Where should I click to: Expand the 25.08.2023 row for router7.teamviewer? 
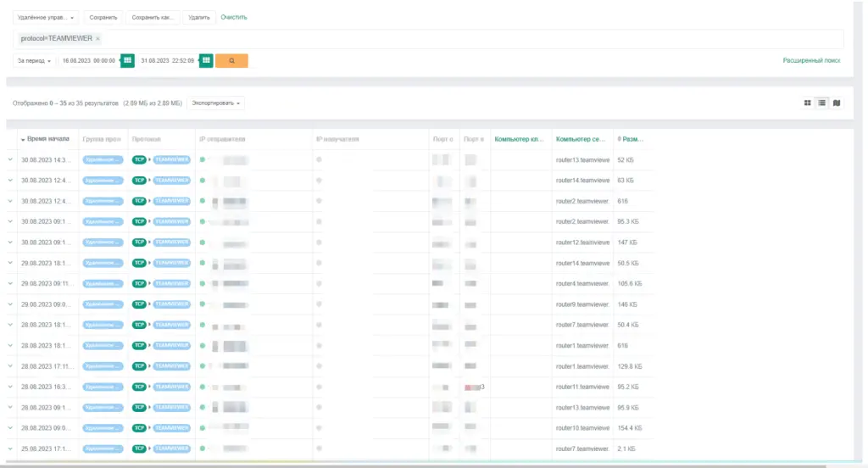[x=10, y=448]
